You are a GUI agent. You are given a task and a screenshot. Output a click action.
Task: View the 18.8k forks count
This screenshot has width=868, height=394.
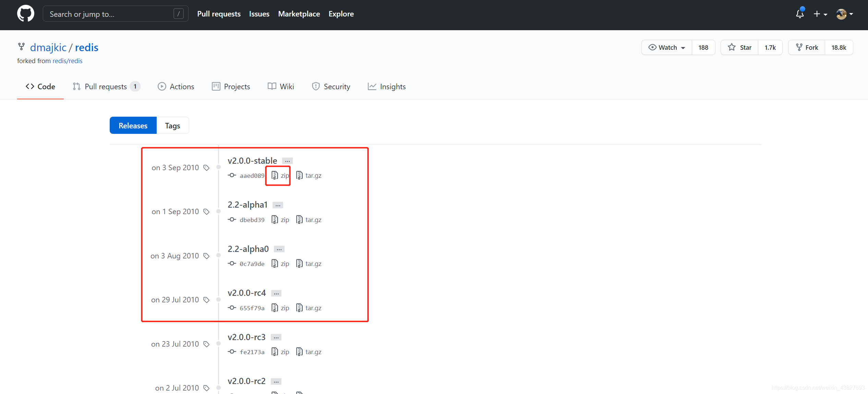click(839, 47)
